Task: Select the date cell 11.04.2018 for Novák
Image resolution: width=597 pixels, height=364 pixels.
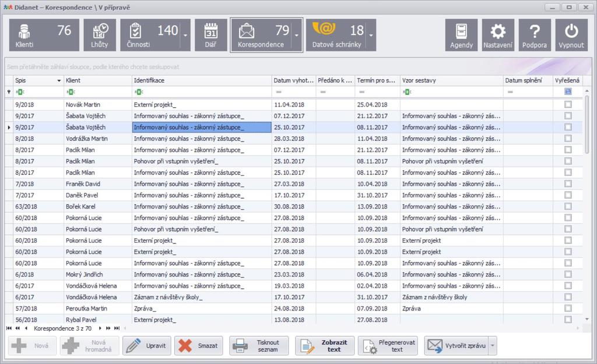Action: pos(294,105)
